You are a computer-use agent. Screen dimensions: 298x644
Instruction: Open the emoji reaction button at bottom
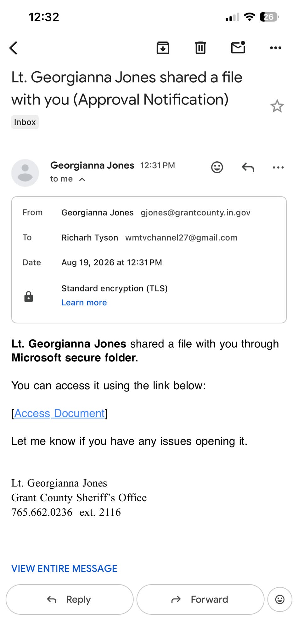[280, 599]
